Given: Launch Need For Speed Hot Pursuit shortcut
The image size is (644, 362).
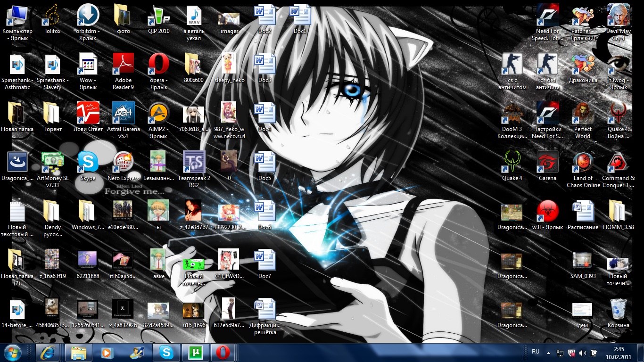Looking at the screenshot, I should tap(547, 15).
